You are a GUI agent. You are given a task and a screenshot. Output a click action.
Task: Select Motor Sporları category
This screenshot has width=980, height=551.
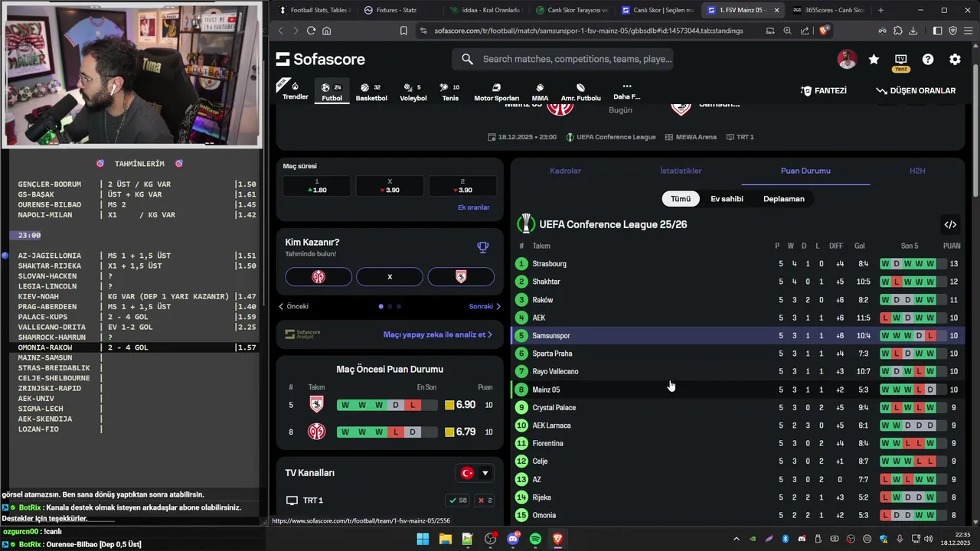pyautogui.click(x=496, y=92)
